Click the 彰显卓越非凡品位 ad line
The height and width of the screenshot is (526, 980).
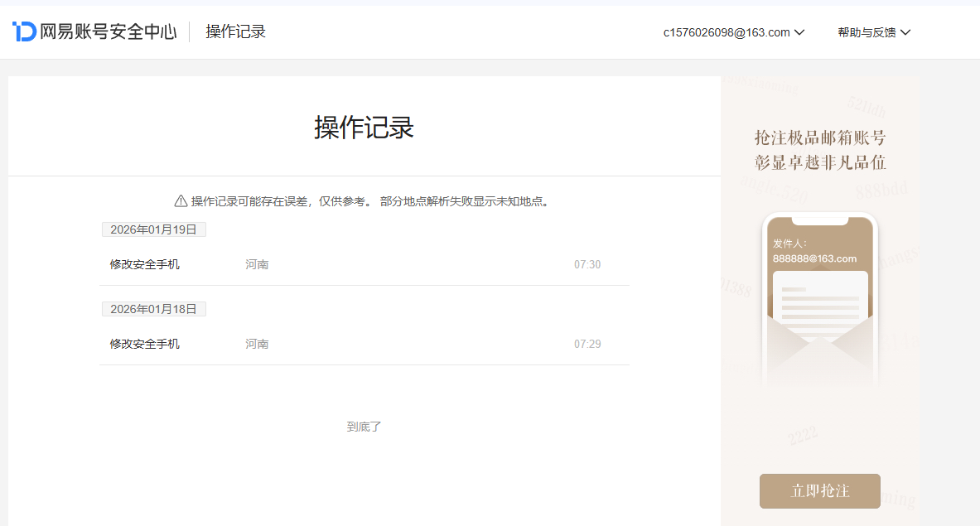(x=820, y=162)
